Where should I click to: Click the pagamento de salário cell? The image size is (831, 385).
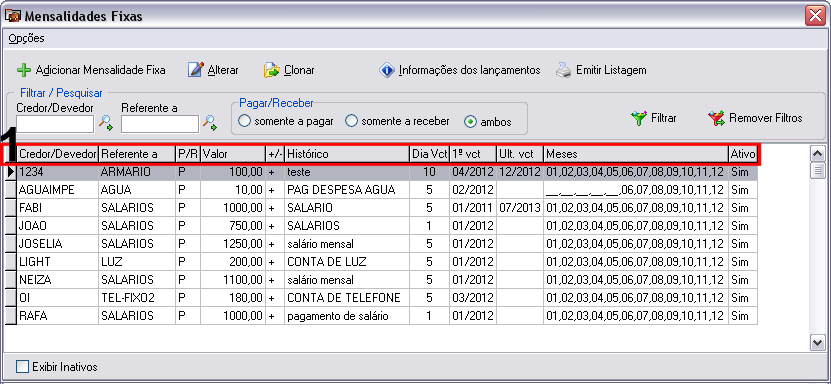click(x=347, y=316)
